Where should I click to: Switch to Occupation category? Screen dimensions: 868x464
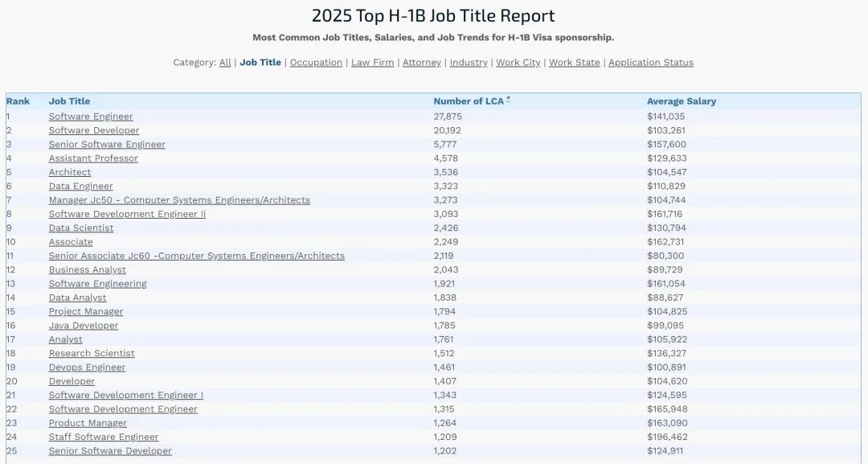pos(316,63)
